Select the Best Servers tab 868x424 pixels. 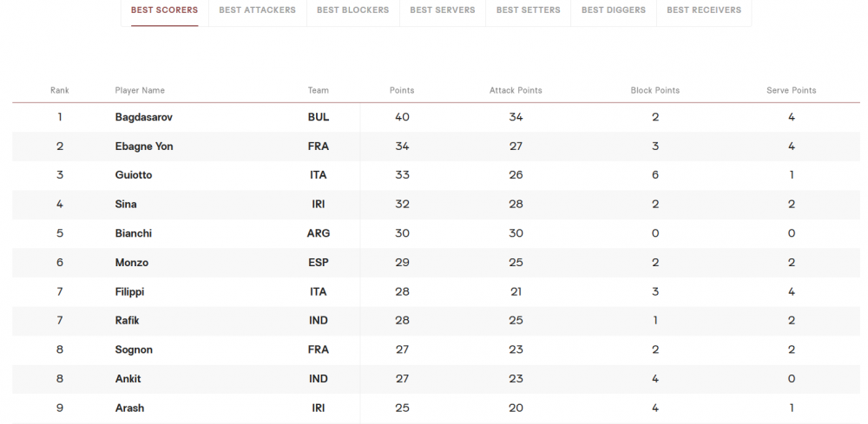coord(443,10)
